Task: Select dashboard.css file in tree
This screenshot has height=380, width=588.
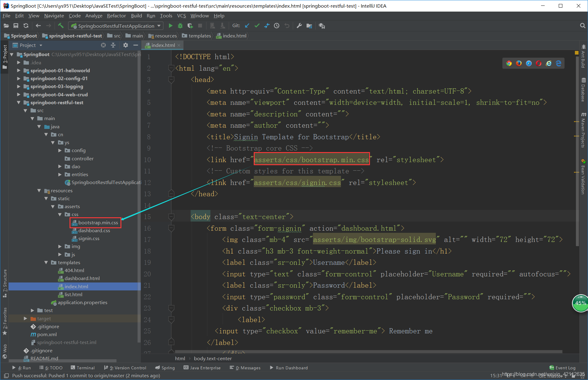Action: coord(94,230)
